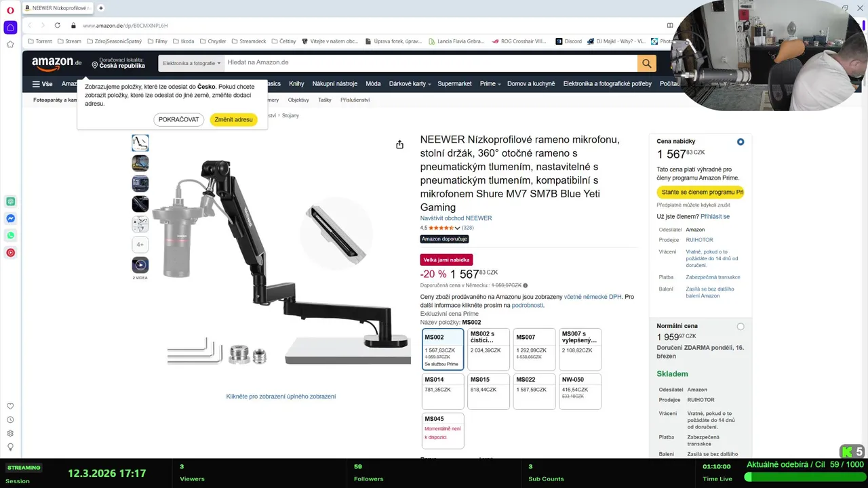The height and width of the screenshot is (488, 868).
Task: Open the Discord bookmark
Action: click(568, 41)
